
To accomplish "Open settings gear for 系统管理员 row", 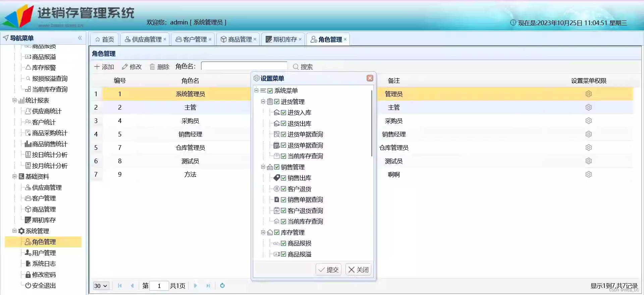I will click(x=588, y=94).
